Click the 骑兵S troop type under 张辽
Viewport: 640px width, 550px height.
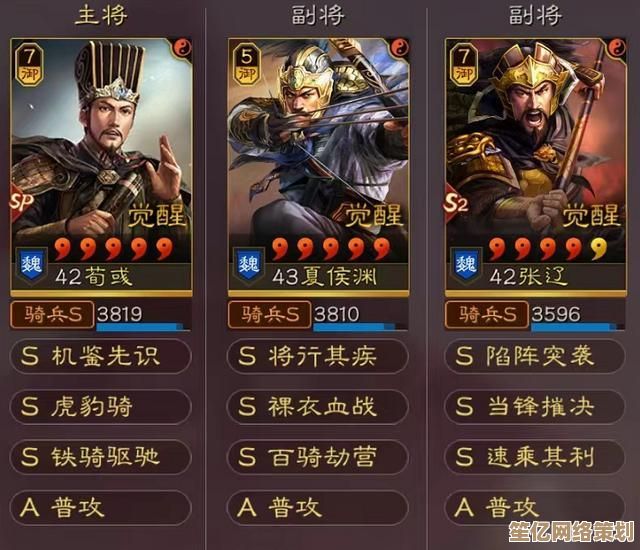point(487,315)
